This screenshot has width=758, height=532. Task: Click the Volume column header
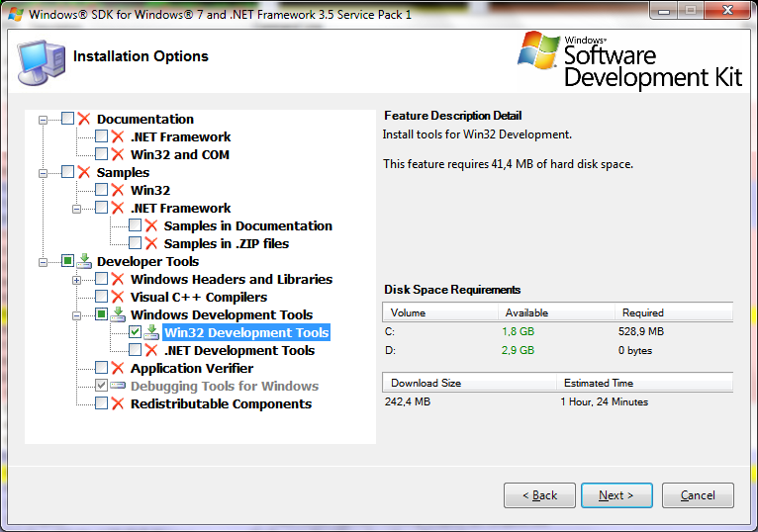click(x=440, y=312)
